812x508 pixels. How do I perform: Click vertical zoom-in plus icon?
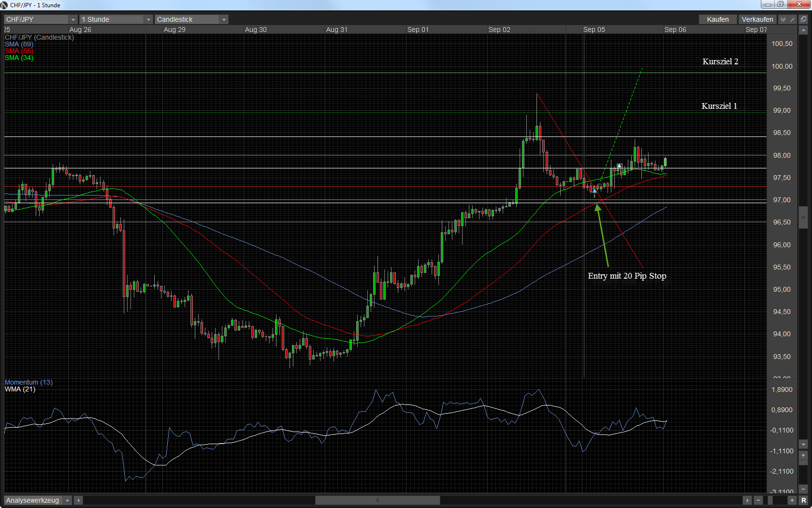803,455
